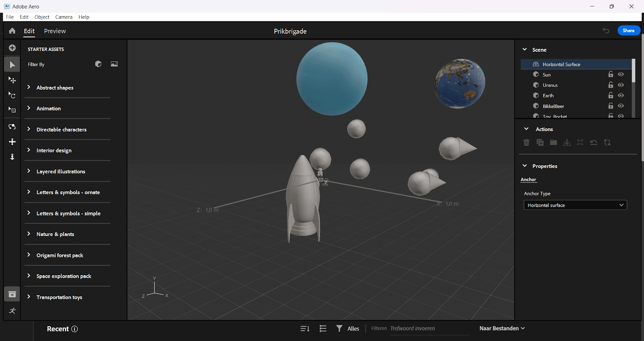Click the Trefwoord invoeren search field

[x=429, y=329]
